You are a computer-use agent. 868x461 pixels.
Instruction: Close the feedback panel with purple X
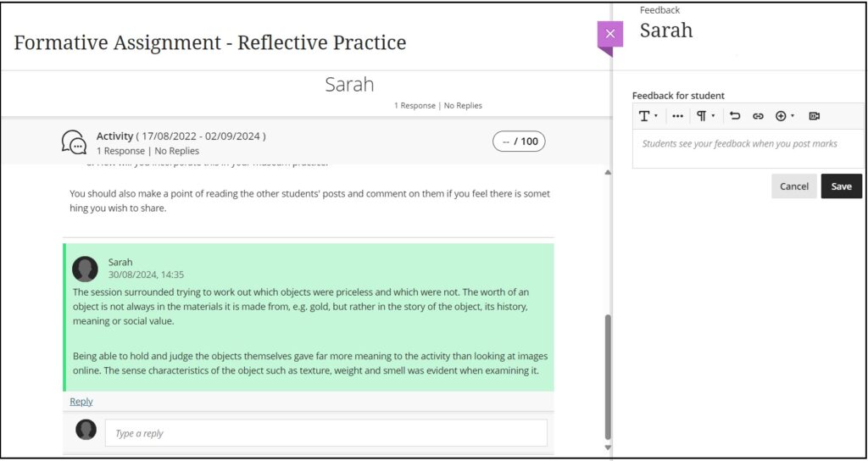point(610,34)
